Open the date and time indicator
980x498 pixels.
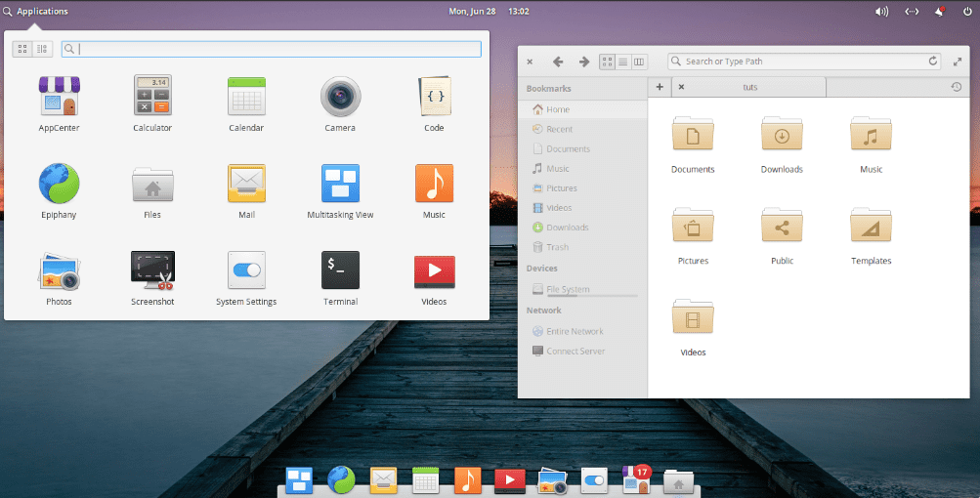click(489, 12)
